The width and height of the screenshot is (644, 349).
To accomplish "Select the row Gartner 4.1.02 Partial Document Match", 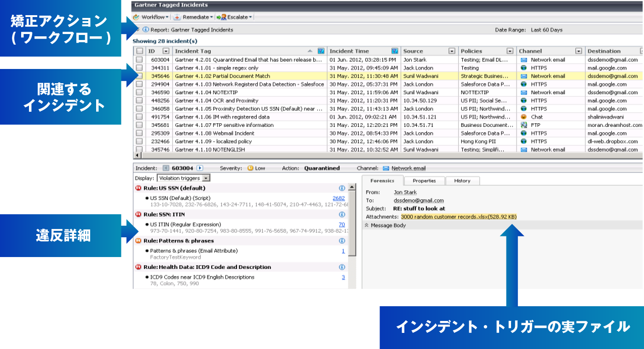I will click(388, 76).
